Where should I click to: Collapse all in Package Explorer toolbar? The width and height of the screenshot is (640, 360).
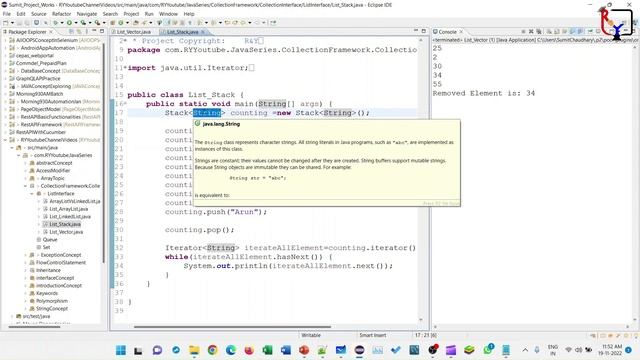click(72, 31)
